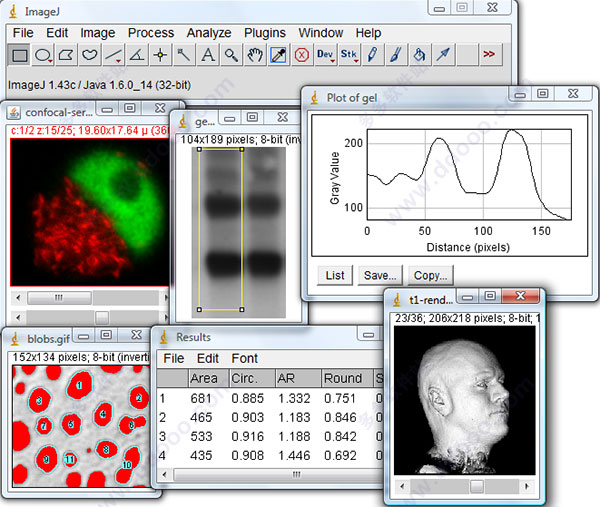Click the Save... button in plot window

[x=380, y=276]
